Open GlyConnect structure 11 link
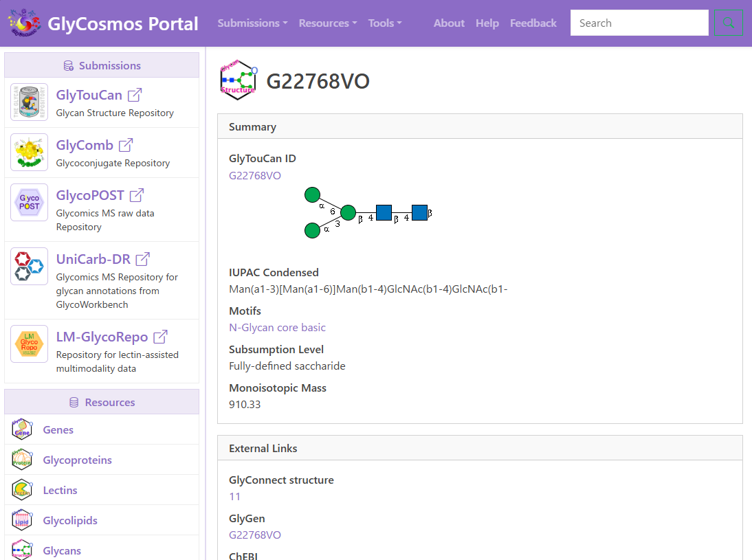Viewport: 752px width, 560px height. pyautogui.click(x=234, y=497)
